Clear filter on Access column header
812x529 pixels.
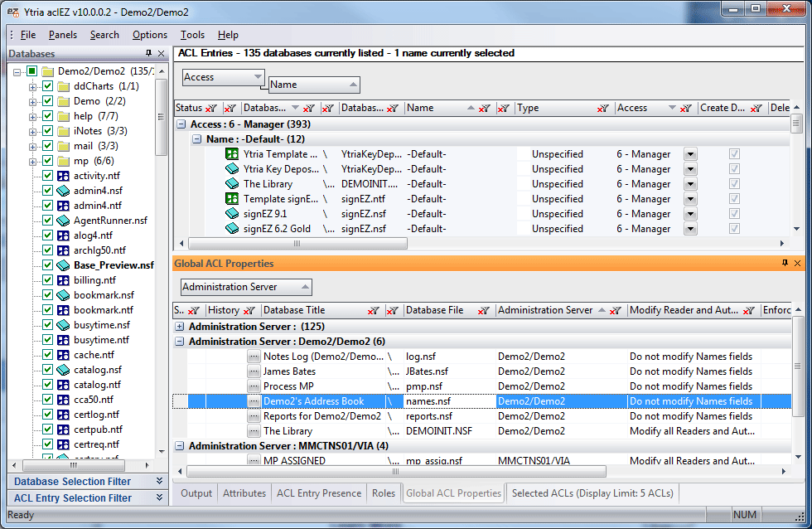[686, 109]
